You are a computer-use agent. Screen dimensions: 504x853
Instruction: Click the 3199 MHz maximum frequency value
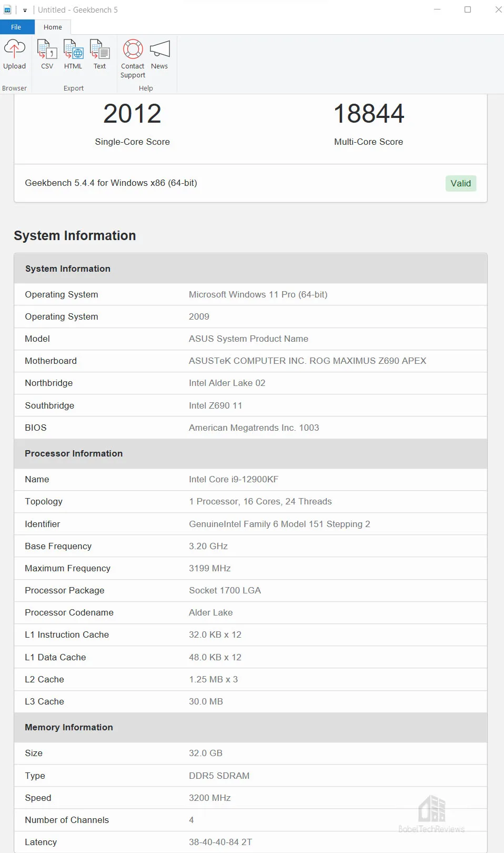[x=210, y=568]
